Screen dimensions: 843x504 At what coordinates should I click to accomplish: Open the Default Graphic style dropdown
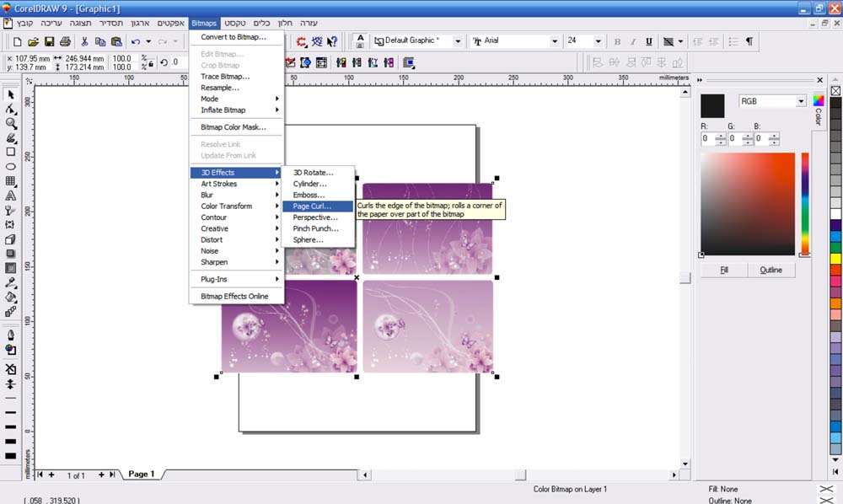pos(458,40)
